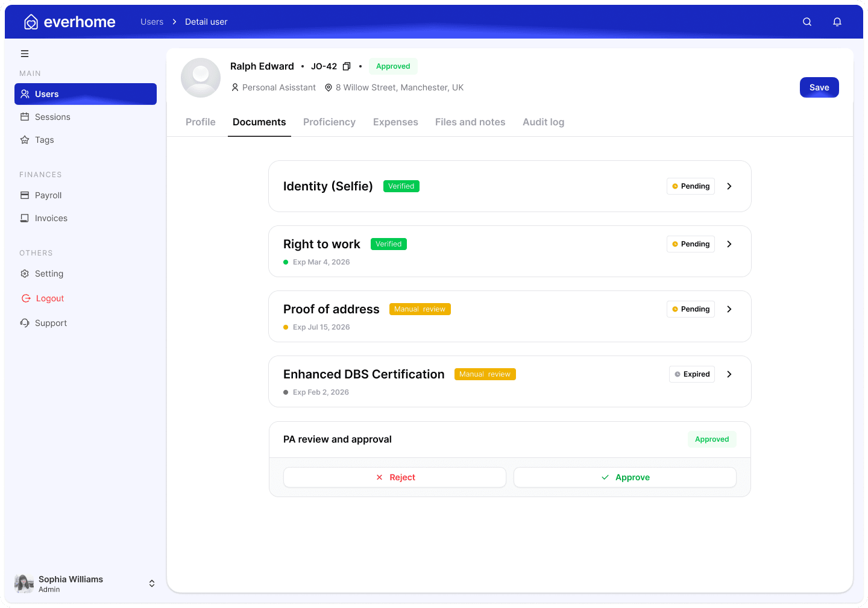The width and height of the screenshot is (868, 608).
Task: Save the user details
Action: tap(819, 87)
